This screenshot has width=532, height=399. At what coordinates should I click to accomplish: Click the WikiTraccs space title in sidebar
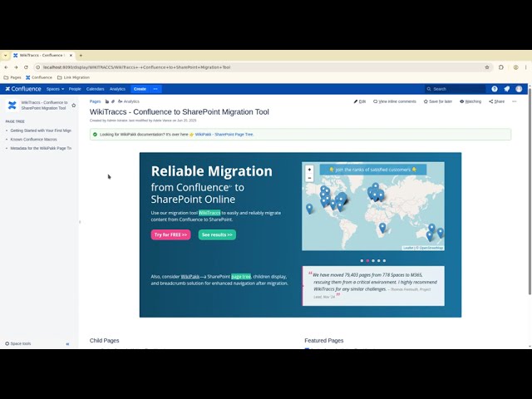[44, 106]
